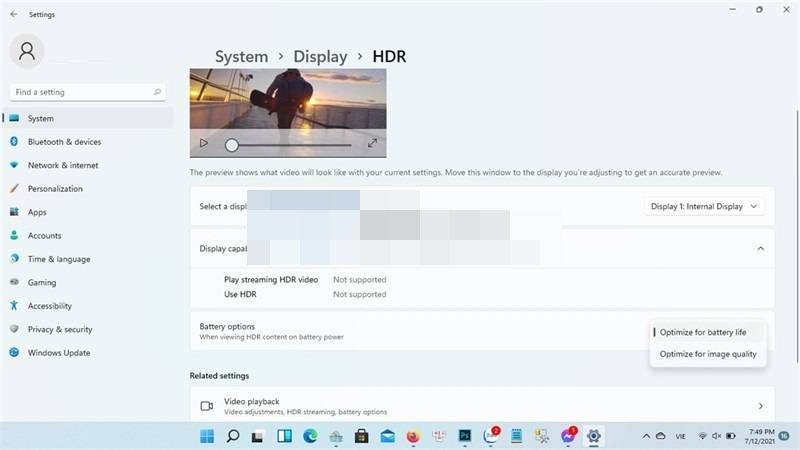Expand HDR preview video to fullscreen
The width and height of the screenshot is (800, 450).
coord(372,143)
